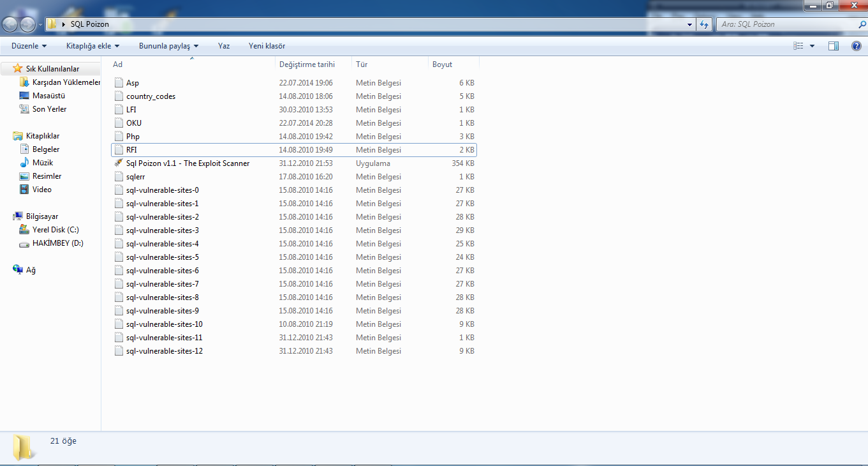Open the Düzenle menu
The width and height of the screenshot is (868, 466).
pyautogui.click(x=29, y=46)
